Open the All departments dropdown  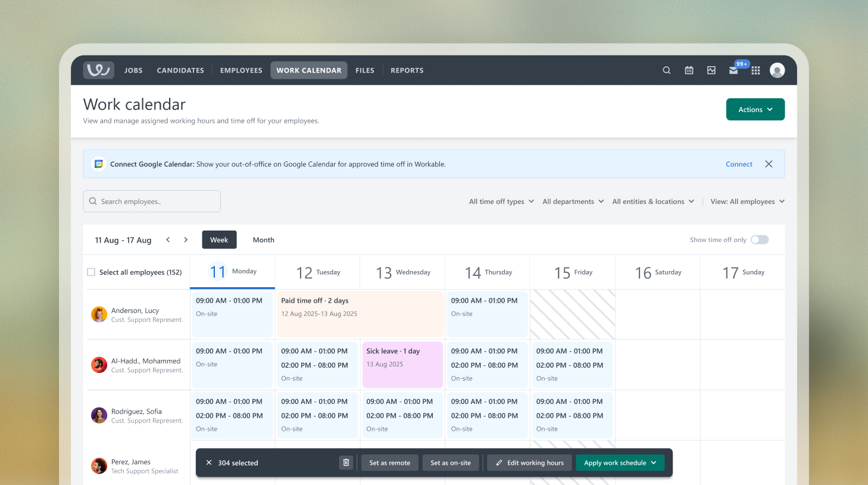point(573,201)
